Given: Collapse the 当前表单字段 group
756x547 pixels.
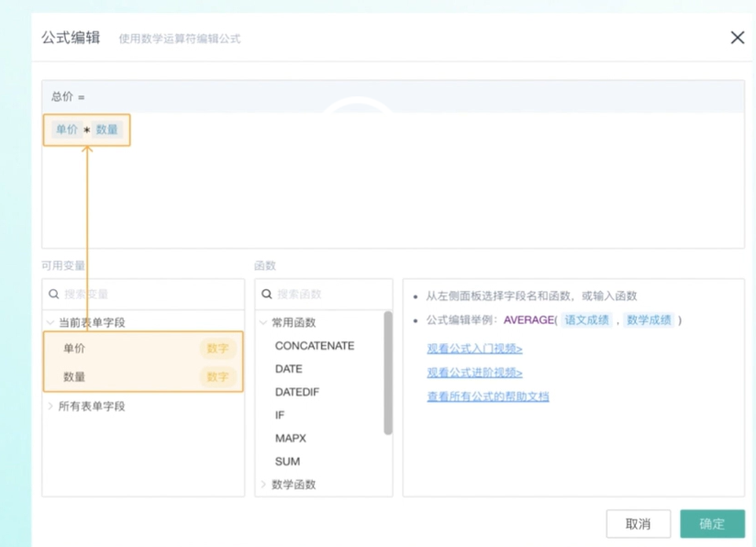Looking at the screenshot, I should click(50, 322).
